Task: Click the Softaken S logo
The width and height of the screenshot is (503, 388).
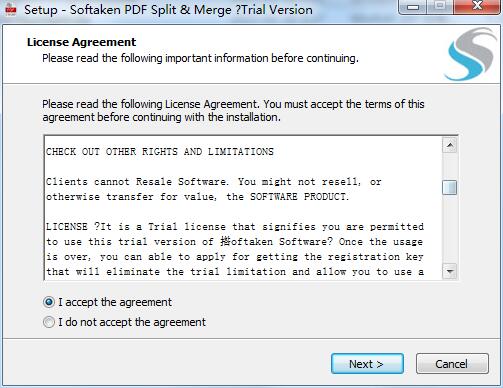Action: [x=470, y=54]
